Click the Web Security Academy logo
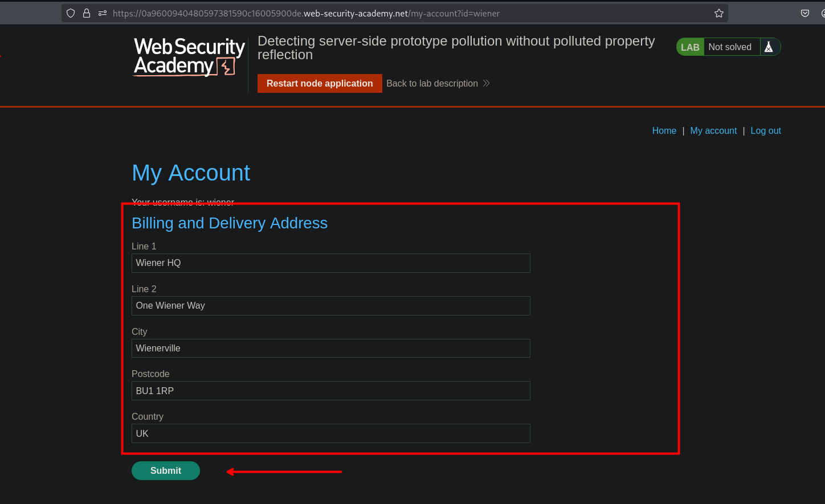825x504 pixels. coord(189,57)
